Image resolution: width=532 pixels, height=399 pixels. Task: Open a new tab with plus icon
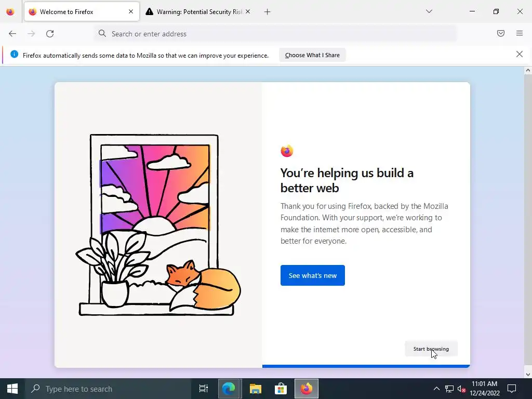pos(268,12)
